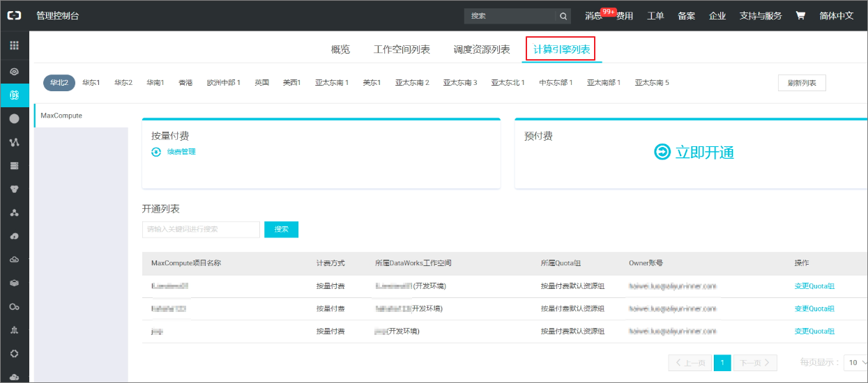The height and width of the screenshot is (383, 868).
Task: Switch to the 工作空间列表 tab
Action: click(402, 49)
